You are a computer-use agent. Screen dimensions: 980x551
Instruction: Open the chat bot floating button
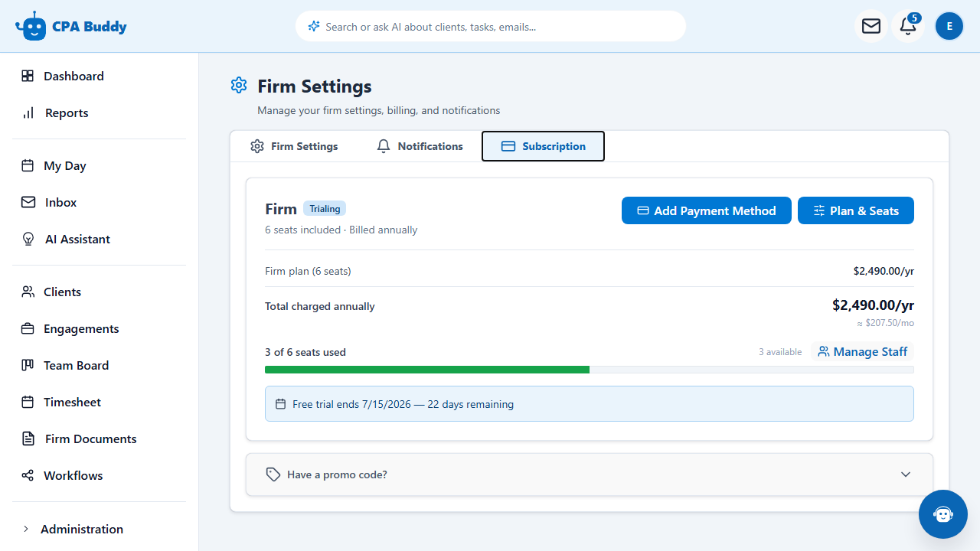coord(943,514)
